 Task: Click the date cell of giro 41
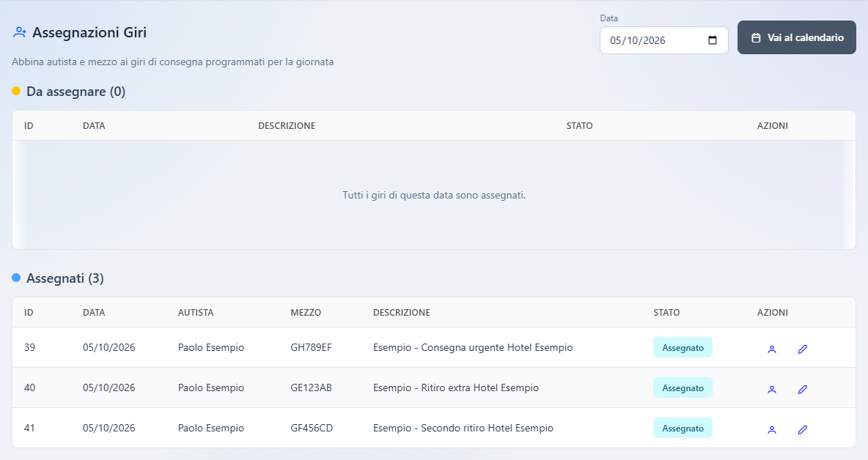click(109, 428)
